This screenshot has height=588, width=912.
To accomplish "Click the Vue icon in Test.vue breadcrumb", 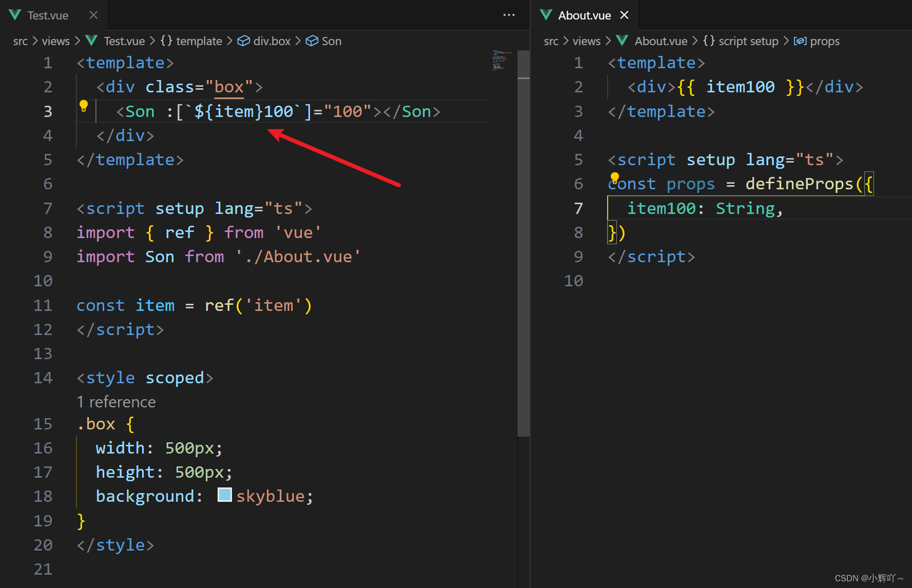I will click(x=92, y=41).
